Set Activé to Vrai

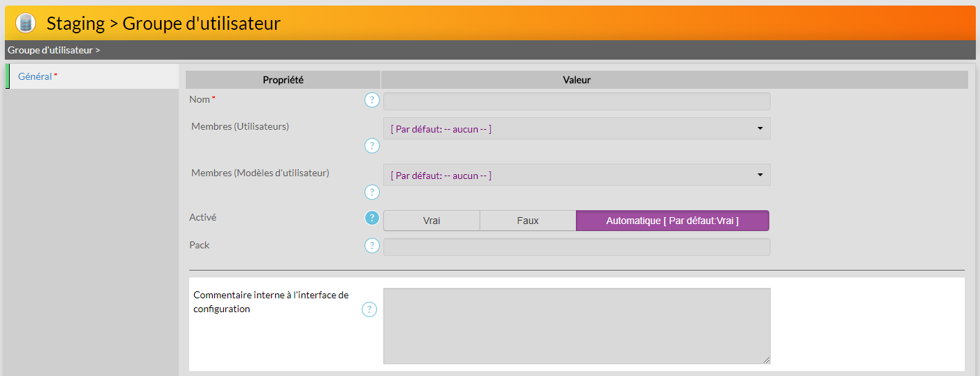pyautogui.click(x=431, y=221)
